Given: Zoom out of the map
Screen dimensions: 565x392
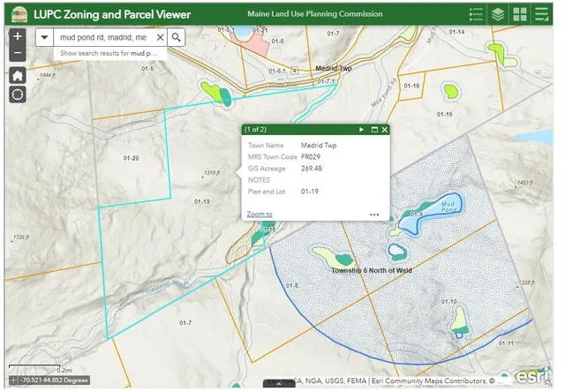Looking at the screenshot, I should click(17, 55).
